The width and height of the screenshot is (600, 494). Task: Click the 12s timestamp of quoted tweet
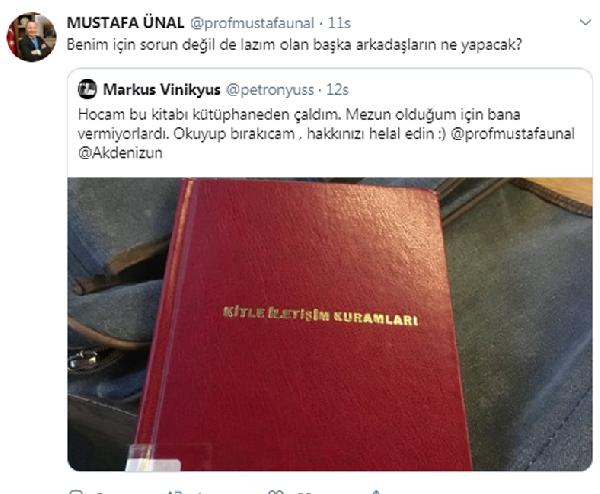point(337,90)
